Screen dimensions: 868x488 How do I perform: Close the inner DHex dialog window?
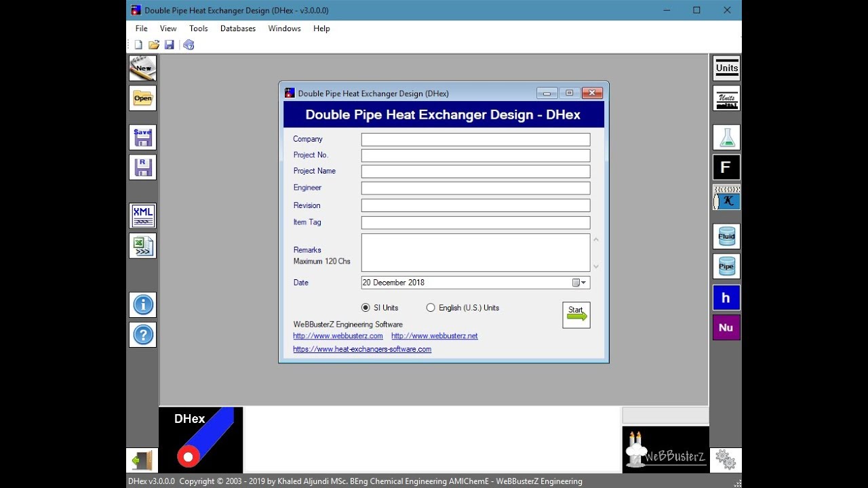[591, 94]
